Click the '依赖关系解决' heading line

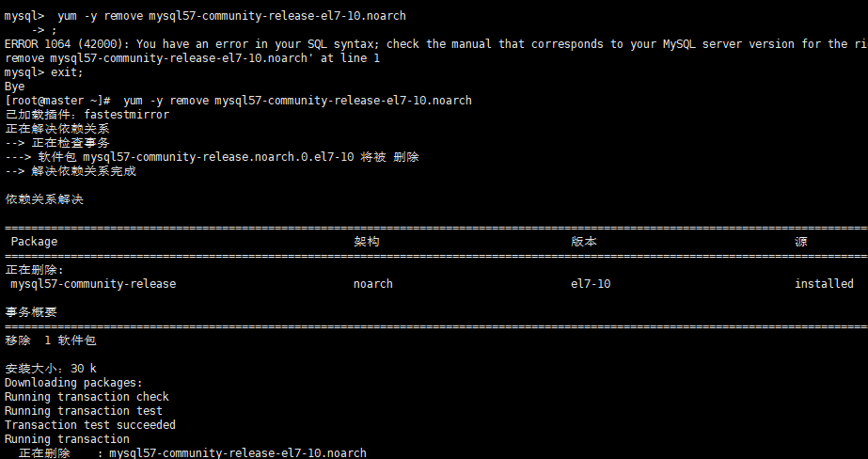[x=44, y=199]
